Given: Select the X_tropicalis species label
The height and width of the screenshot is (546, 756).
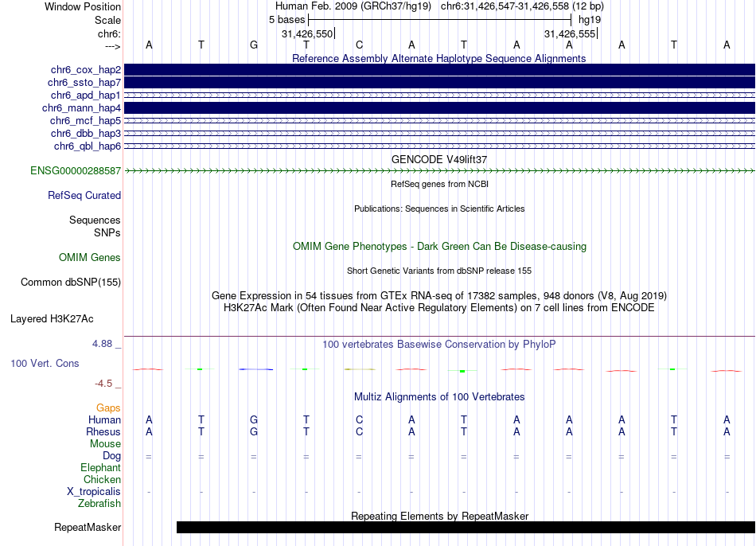Looking at the screenshot, I should pos(94,492).
